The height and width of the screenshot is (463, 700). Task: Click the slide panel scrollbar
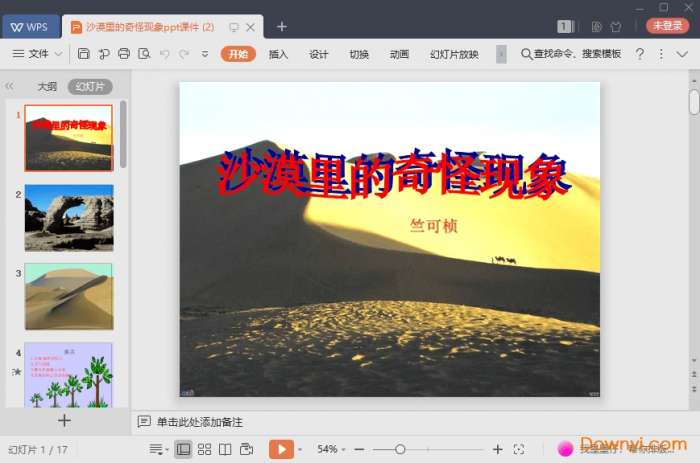click(x=123, y=134)
